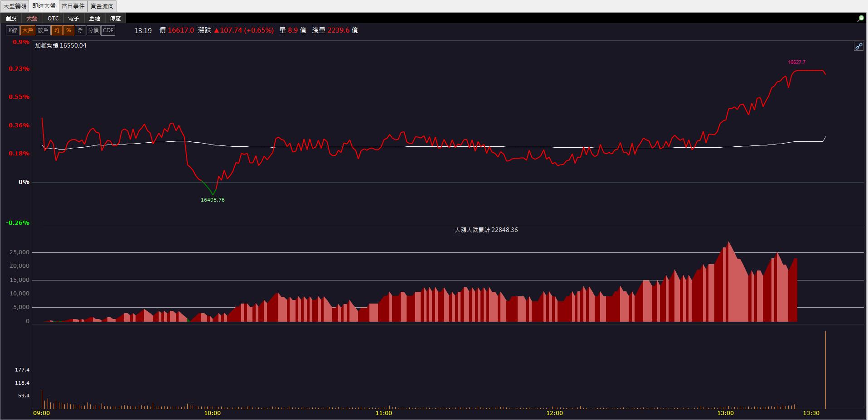
Task: Click the change value ▲107.74 (+0.65%)
Action: pos(244,30)
